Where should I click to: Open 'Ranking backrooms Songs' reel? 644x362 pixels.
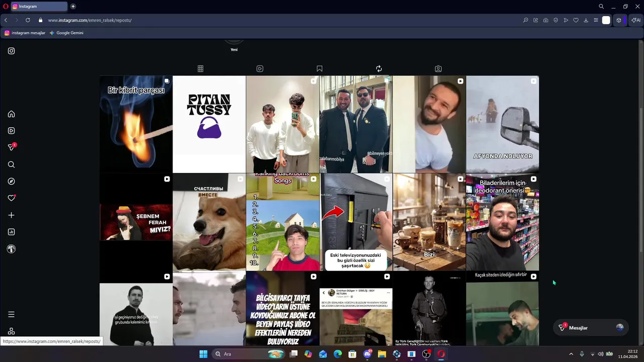tap(283, 222)
